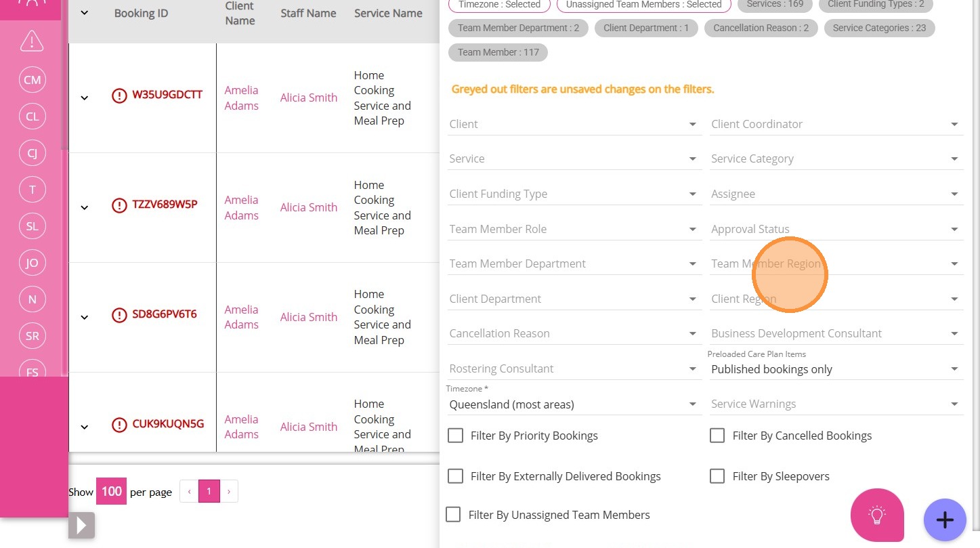Image resolution: width=980 pixels, height=548 pixels.
Task: Check Filter By Sleepovers option
Action: pyautogui.click(x=717, y=476)
